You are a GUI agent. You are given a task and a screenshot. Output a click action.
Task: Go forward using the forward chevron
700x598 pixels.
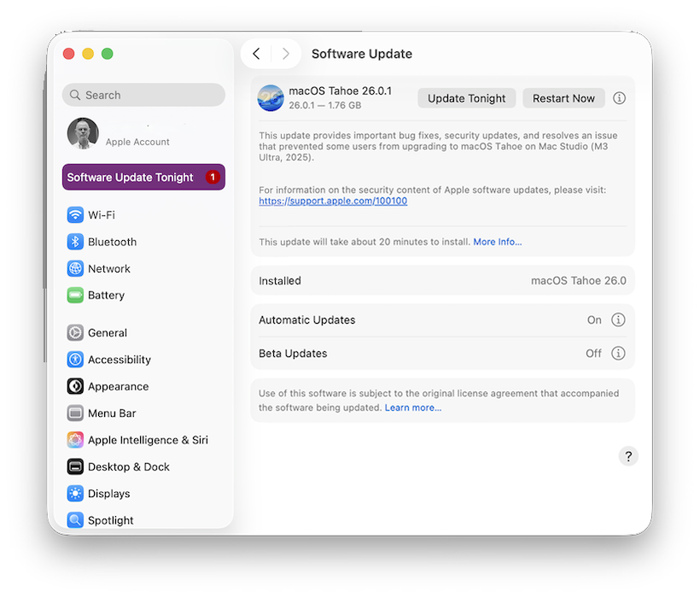pyautogui.click(x=285, y=54)
